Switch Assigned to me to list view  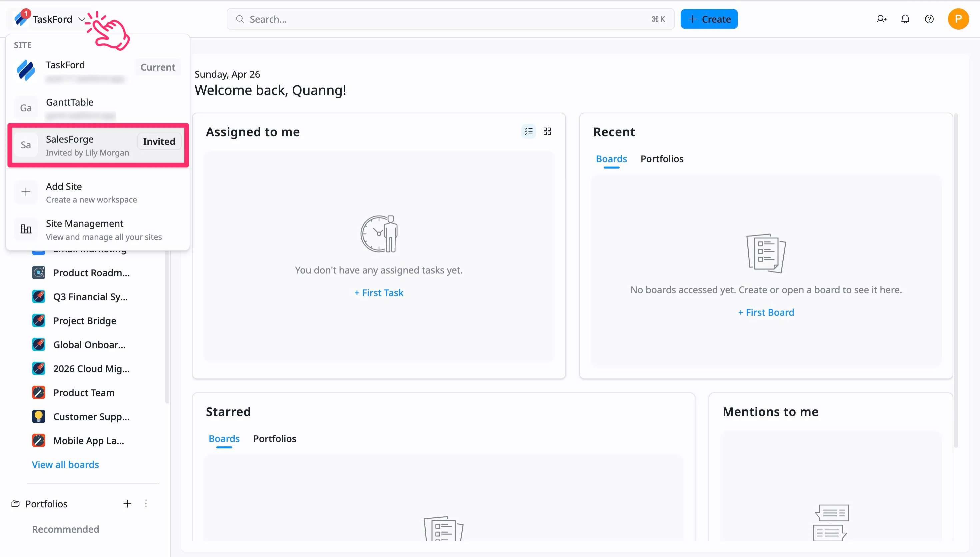pyautogui.click(x=528, y=132)
